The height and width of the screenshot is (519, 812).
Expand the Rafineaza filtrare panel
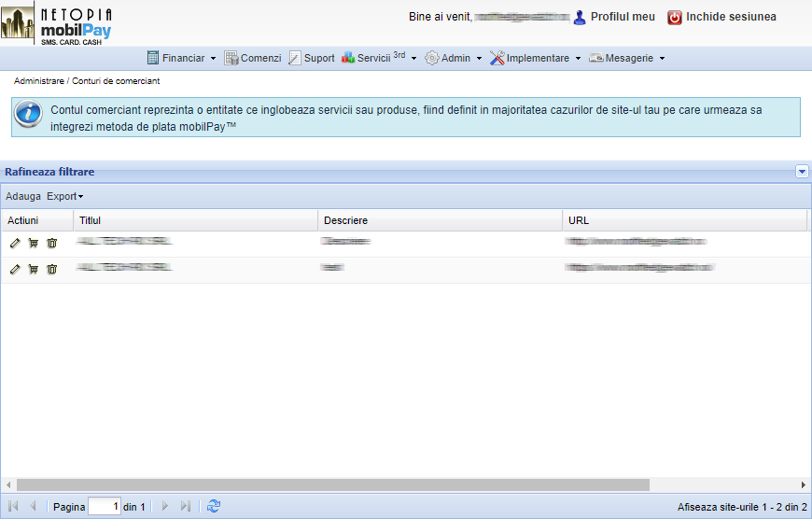(801, 172)
